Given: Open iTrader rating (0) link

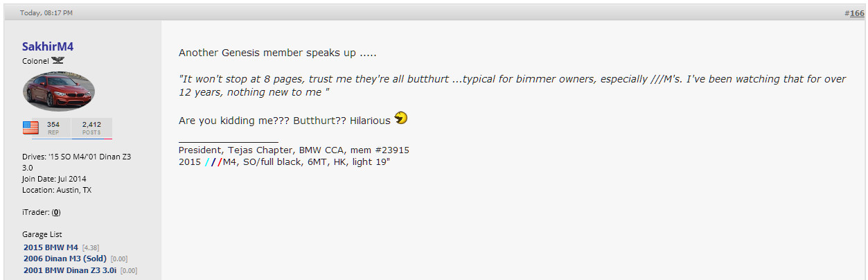Looking at the screenshot, I should click(56, 212).
